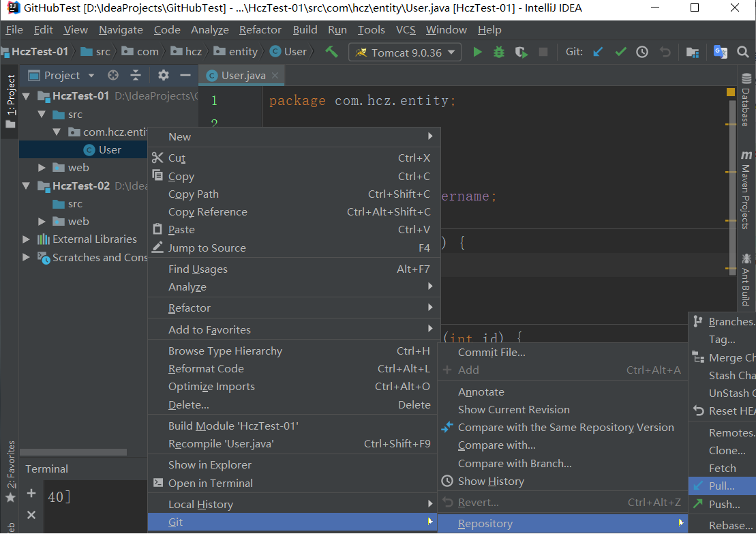Close the Terminal session with the X icon

[31, 515]
